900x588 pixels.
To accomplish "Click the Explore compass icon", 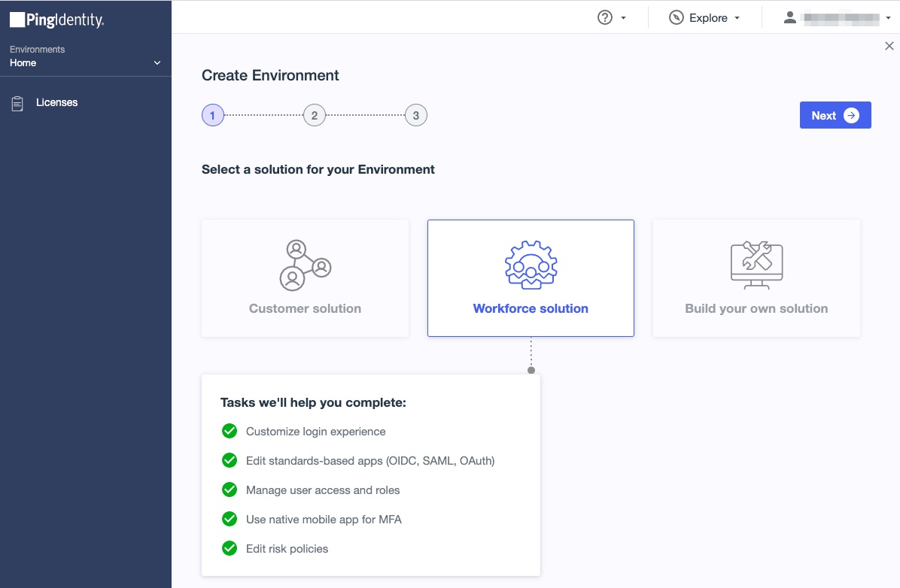I will pos(677,18).
